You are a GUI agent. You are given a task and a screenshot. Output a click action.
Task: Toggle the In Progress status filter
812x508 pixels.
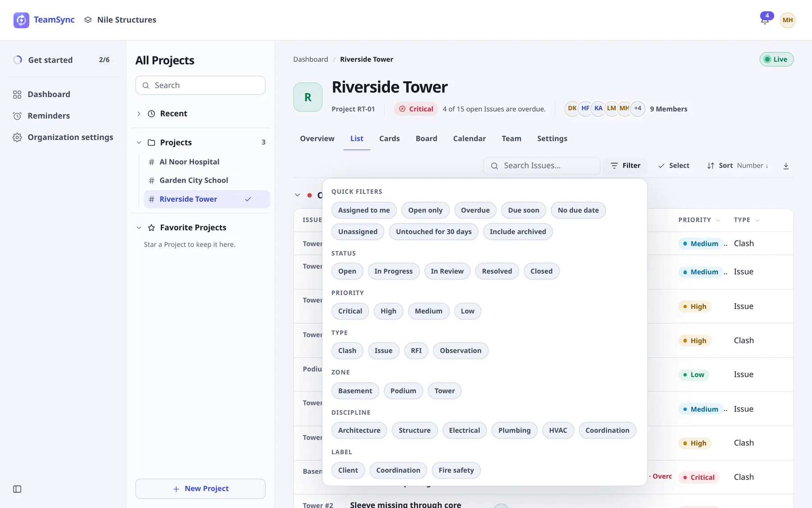[393, 271]
